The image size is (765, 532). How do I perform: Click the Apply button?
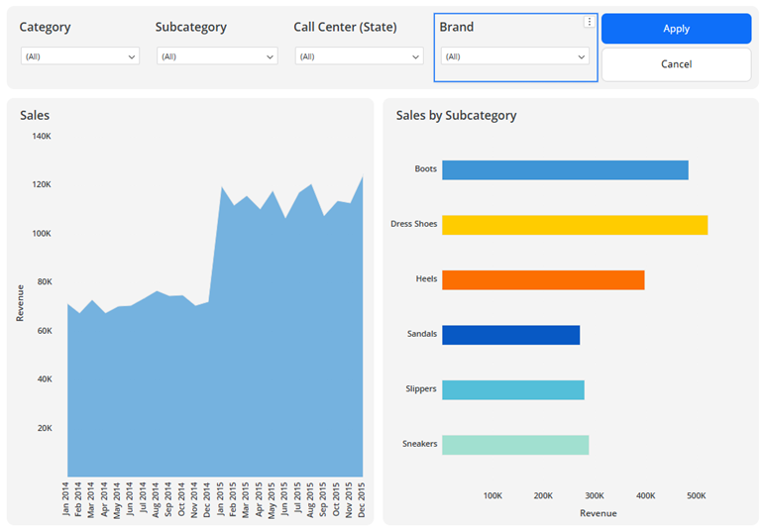(x=676, y=29)
